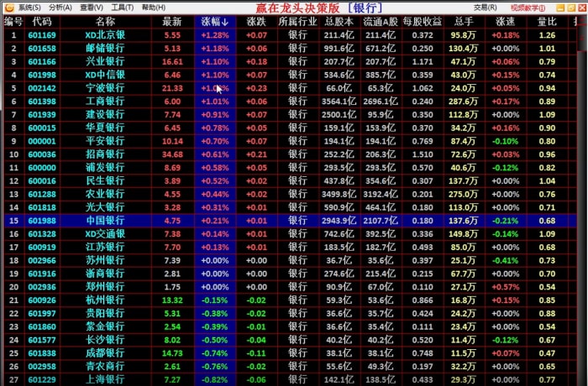Sort by 所属行业 column header
The width and height of the screenshot is (588, 386).
coord(297,22)
